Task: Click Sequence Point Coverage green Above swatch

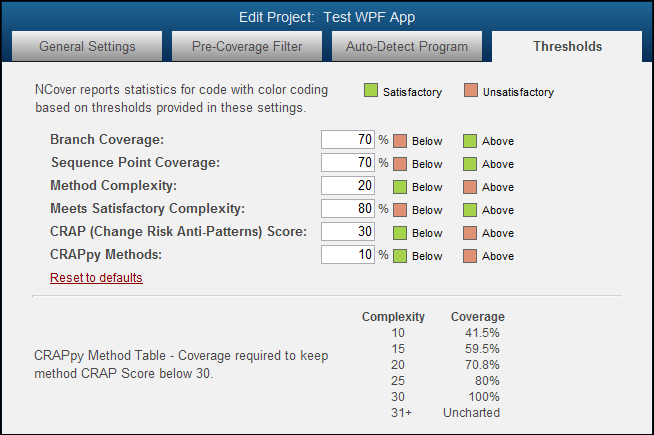Action: (470, 164)
